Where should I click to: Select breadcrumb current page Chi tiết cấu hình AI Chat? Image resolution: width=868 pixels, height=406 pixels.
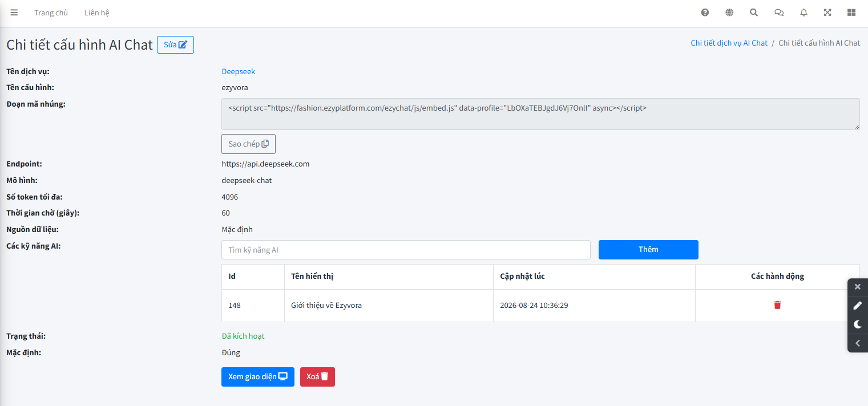click(x=819, y=43)
